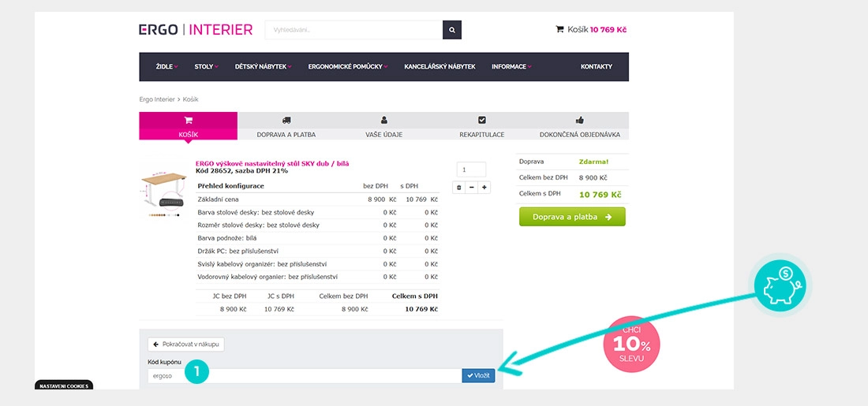The image size is (868, 406).
Task: Click the quantity input box
Action: (x=471, y=169)
